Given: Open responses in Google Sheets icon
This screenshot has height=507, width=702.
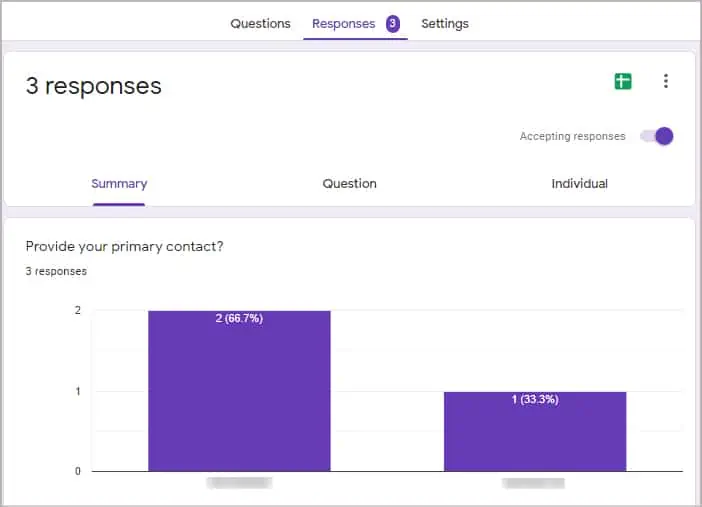Looking at the screenshot, I should click(x=622, y=81).
